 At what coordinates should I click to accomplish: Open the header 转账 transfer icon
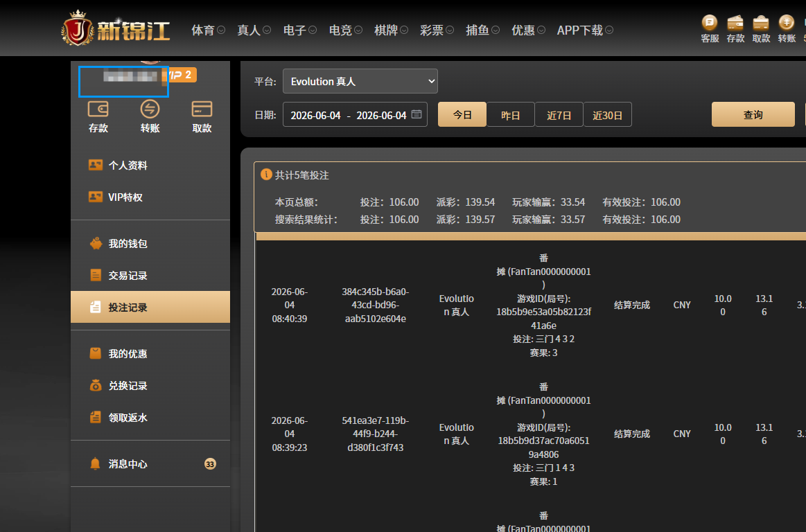(787, 29)
